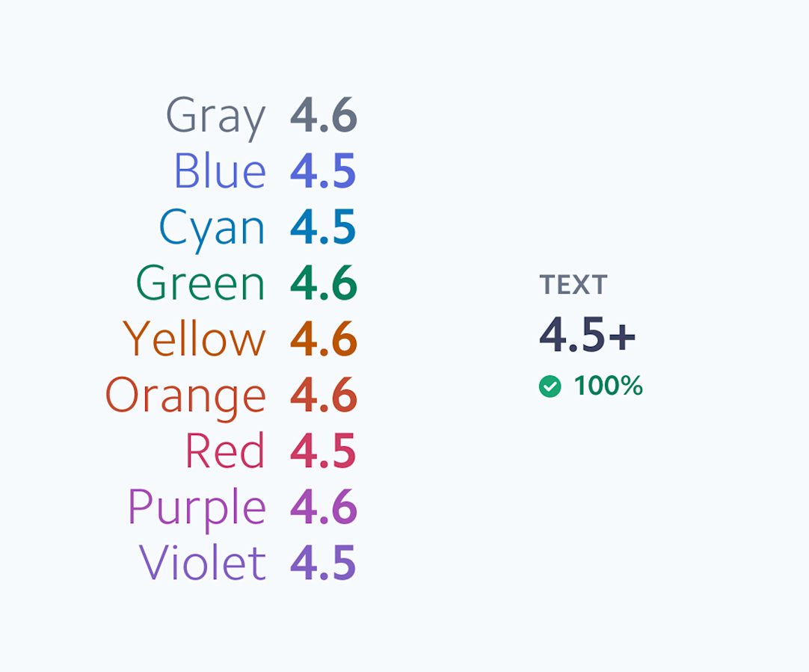Click the Green 4.6 contrast value
Viewport: 809px width, 672px height.
[x=324, y=283]
